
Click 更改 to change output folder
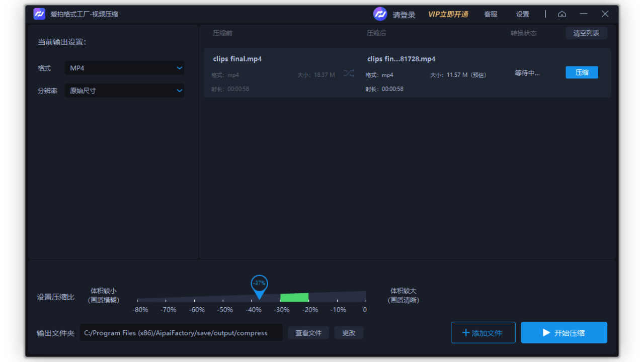click(349, 332)
